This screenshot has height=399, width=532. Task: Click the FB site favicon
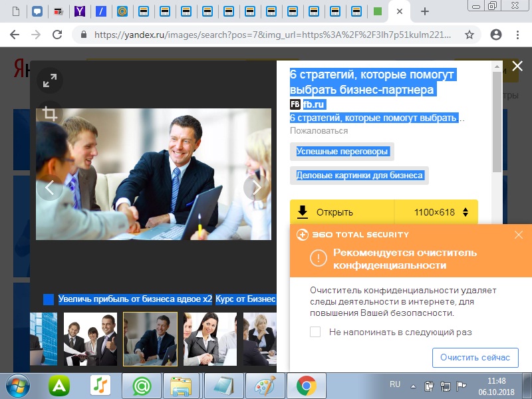click(x=295, y=104)
